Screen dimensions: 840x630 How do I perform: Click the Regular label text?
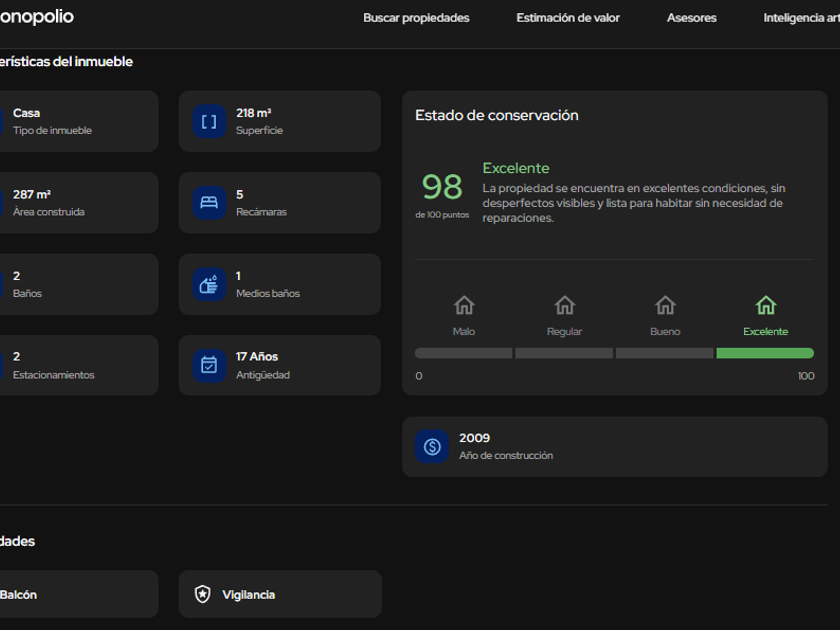coord(564,332)
